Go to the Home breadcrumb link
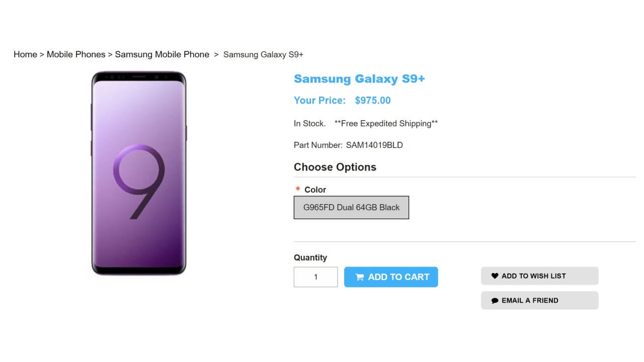The image size is (644, 362). click(25, 54)
